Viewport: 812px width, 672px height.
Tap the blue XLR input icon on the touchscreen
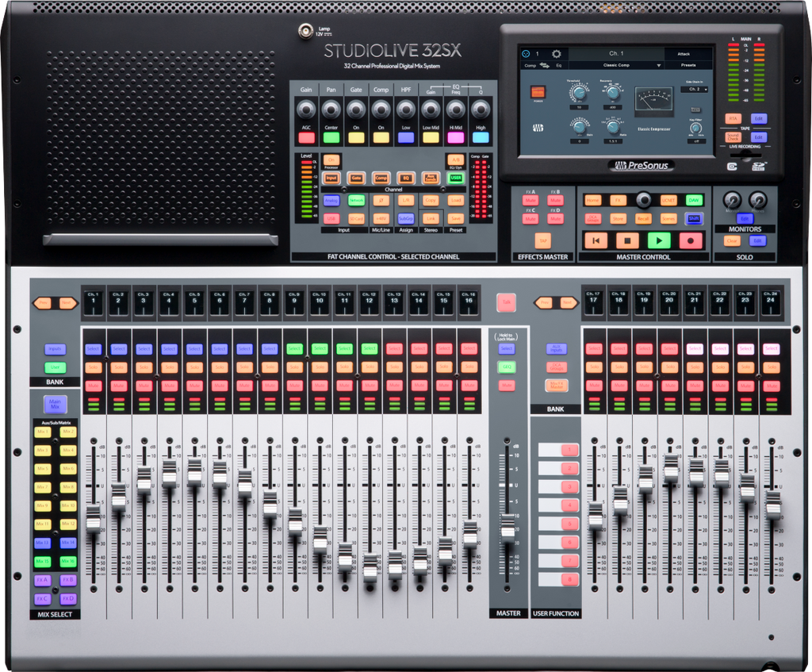[x=527, y=54]
